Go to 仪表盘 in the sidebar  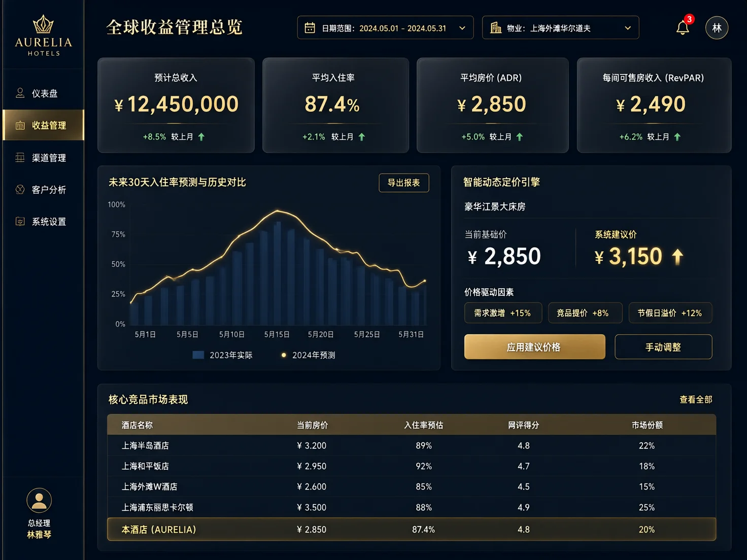(44, 93)
